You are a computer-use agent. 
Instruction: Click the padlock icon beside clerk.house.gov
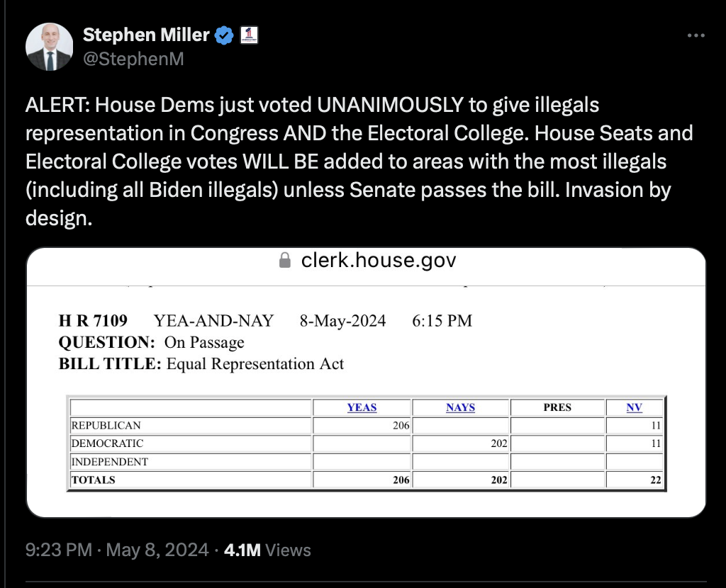[x=285, y=261]
